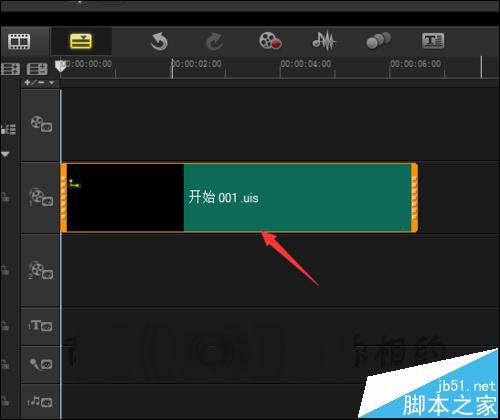Click the Undo arrow
500x420 pixels.
159,41
